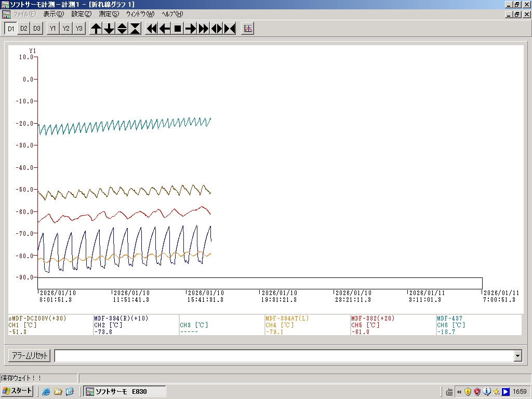Open the graph chart icon in toolbar
This screenshot has height=399, width=532.
pos(248,29)
